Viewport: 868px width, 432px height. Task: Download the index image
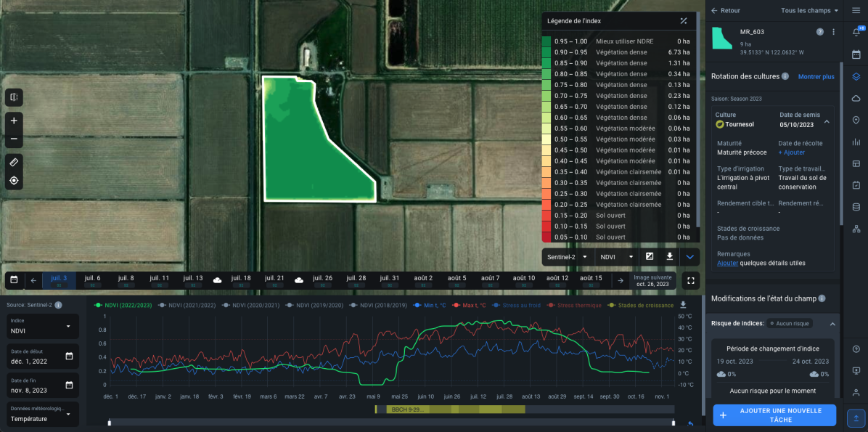pos(669,256)
